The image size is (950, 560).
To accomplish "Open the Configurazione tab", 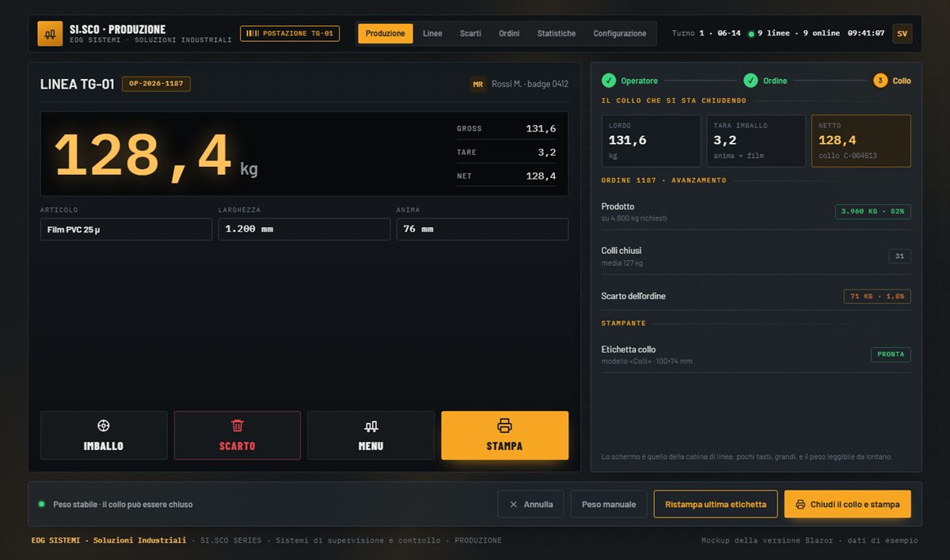I will point(620,34).
